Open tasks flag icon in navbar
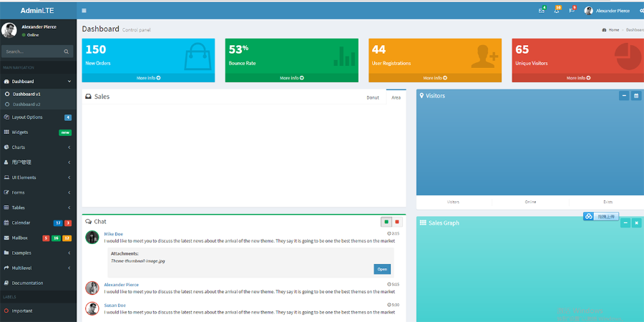This screenshot has height=322, width=644. (x=572, y=11)
